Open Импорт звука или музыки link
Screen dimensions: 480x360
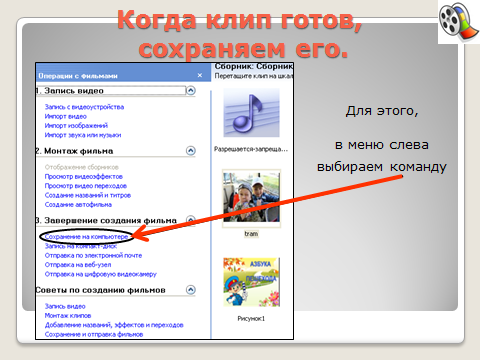[83, 135]
